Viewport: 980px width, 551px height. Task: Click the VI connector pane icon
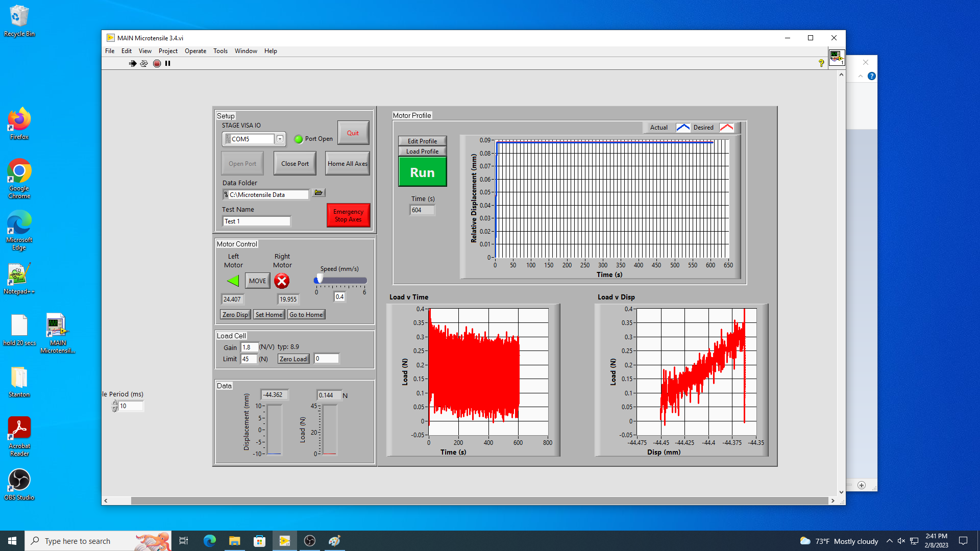(x=836, y=57)
